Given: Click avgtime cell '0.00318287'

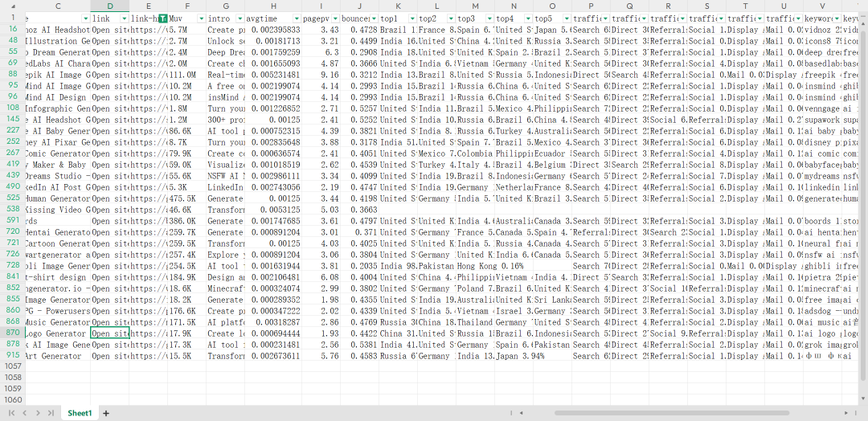Looking at the screenshot, I should coord(273,322).
